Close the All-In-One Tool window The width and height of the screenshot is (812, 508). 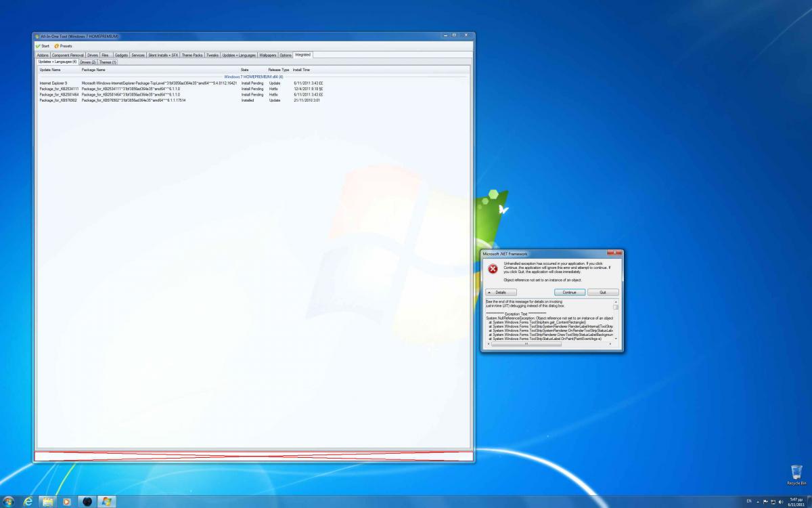(466, 35)
